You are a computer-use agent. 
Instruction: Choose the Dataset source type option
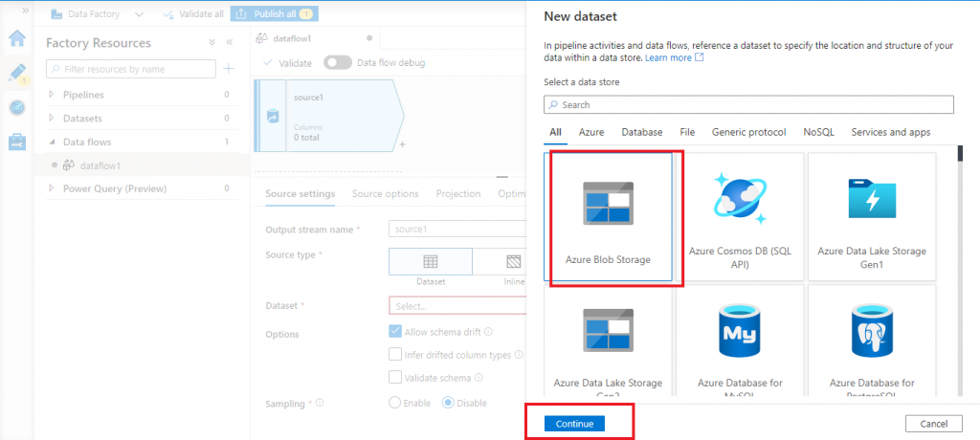431,262
